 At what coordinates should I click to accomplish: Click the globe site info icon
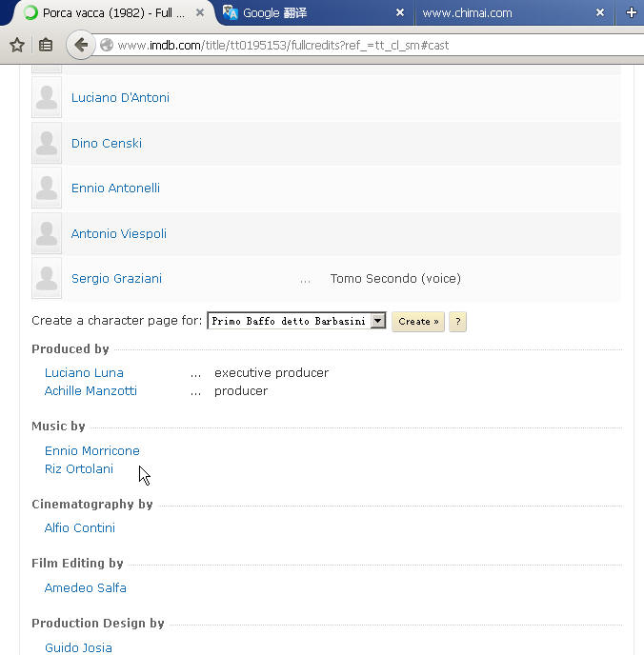pyautogui.click(x=107, y=45)
